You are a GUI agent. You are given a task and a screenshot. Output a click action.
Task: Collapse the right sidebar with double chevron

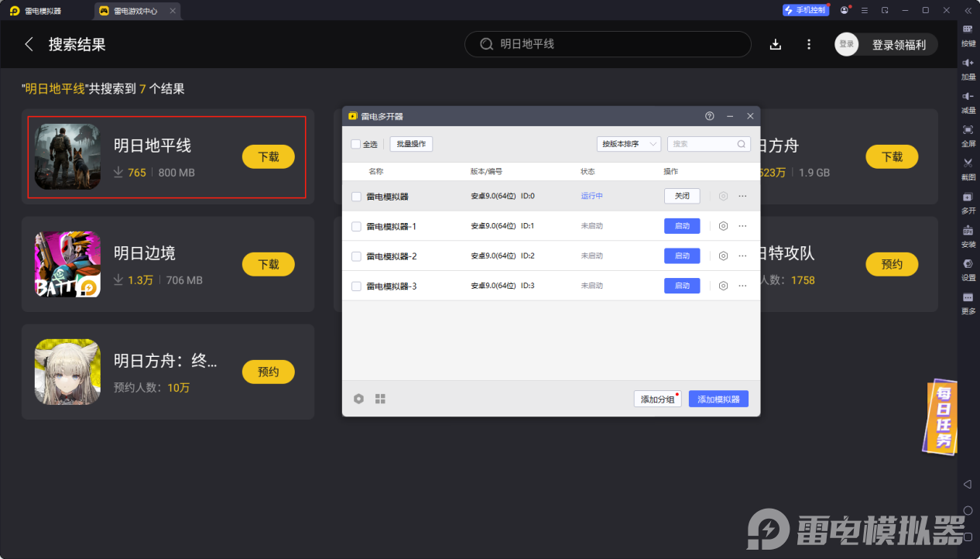click(x=968, y=10)
